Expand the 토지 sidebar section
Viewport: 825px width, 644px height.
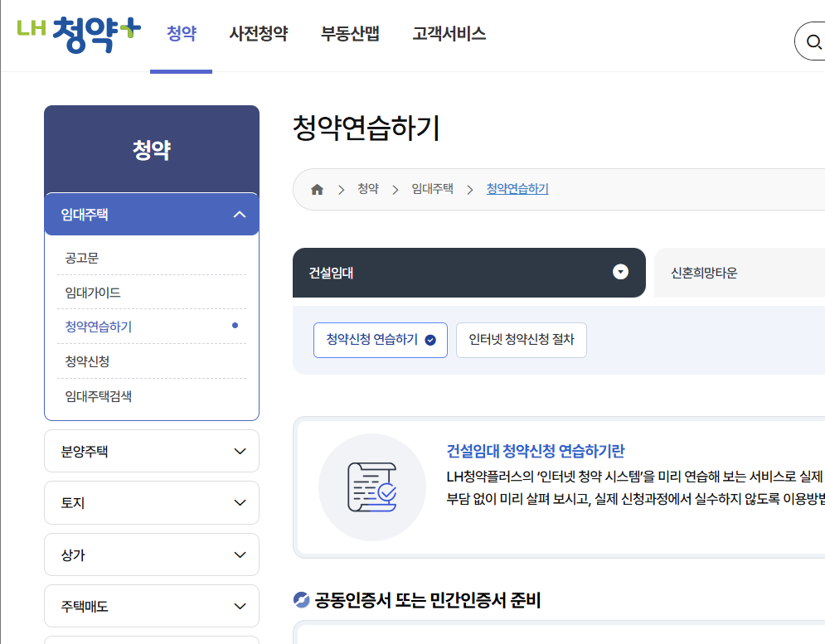tap(152, 502)
